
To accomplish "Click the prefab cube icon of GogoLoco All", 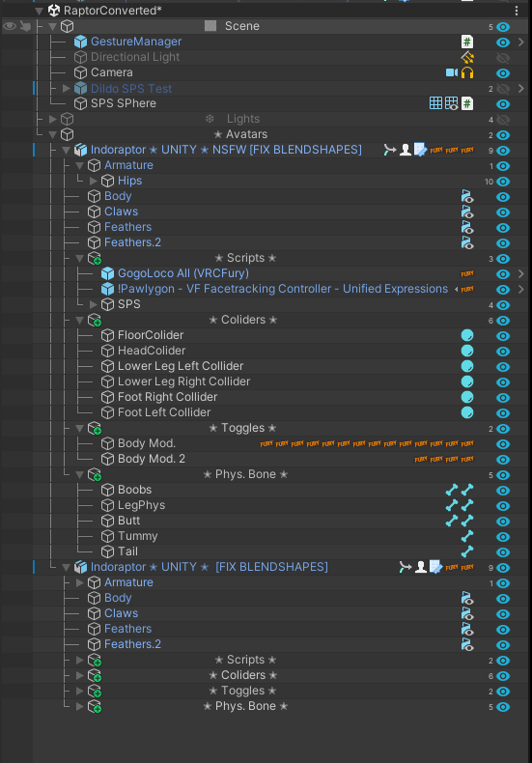I will (x=107, y=273).
